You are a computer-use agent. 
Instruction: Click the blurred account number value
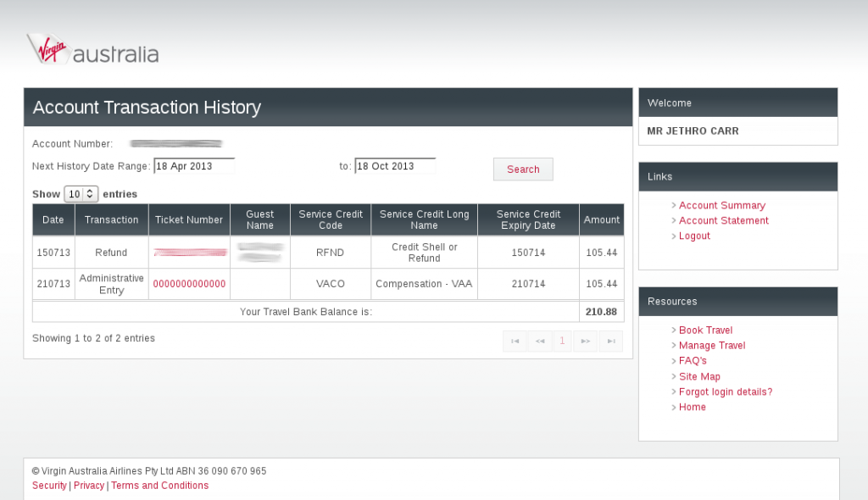176,144
